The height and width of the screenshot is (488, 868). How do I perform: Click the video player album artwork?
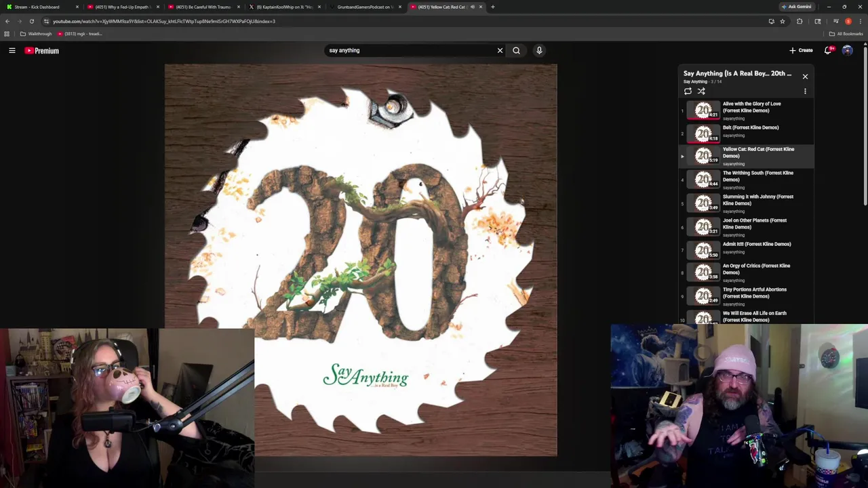coord(361,260)
